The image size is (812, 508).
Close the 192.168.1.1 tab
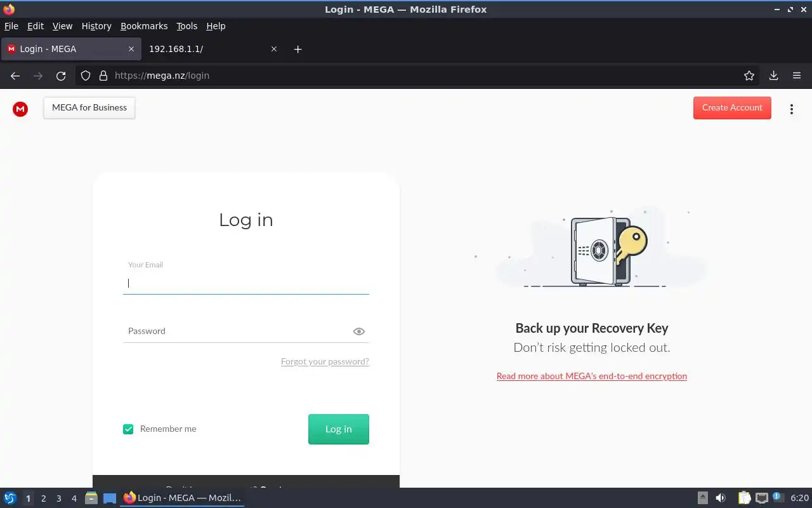tap(274, 49)
